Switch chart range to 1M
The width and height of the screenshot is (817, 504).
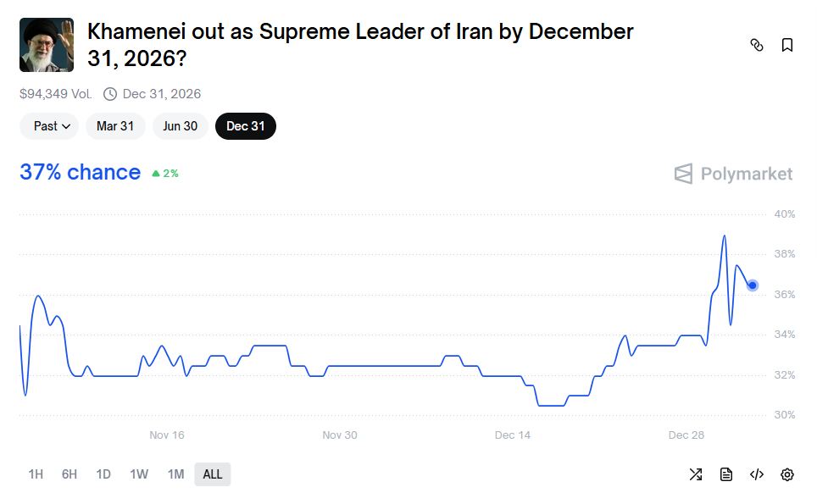click(175, 474)
